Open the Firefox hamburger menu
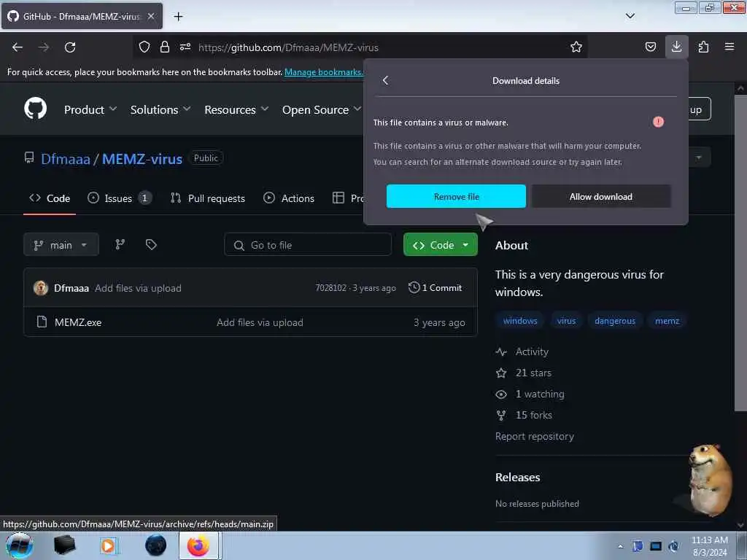The image size is (747, 560). 729,47
